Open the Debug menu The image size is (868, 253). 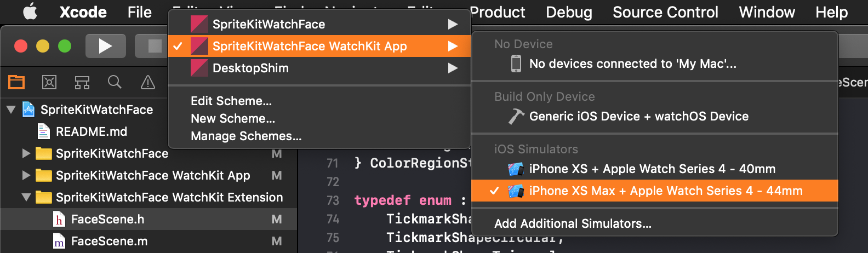(569, 12)
